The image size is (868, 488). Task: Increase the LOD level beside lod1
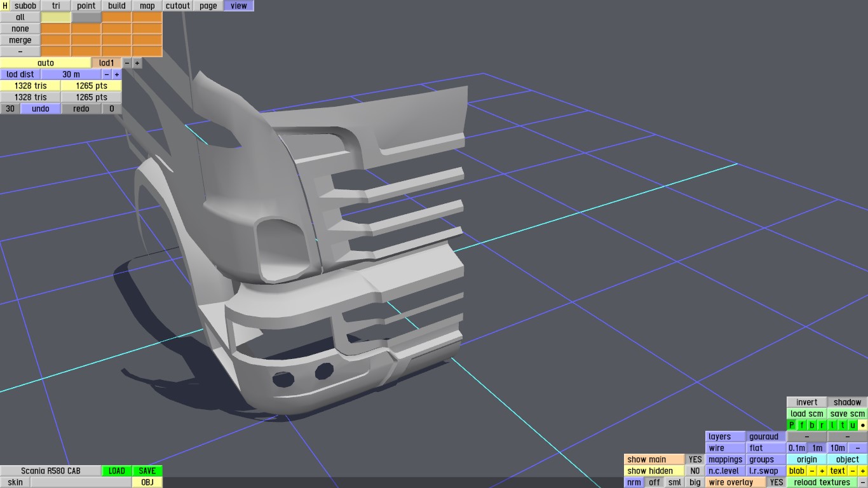pos(137,63)
